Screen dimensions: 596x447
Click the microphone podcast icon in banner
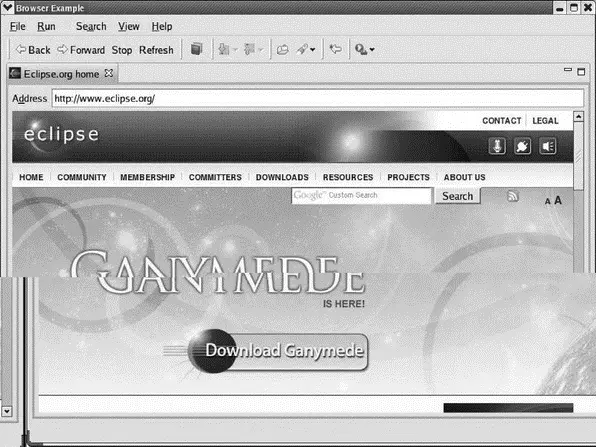(497, 146)
